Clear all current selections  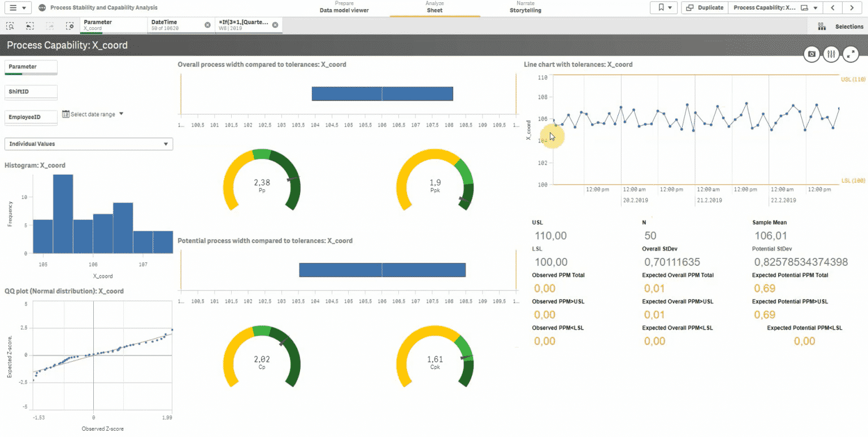pos(69,26)
